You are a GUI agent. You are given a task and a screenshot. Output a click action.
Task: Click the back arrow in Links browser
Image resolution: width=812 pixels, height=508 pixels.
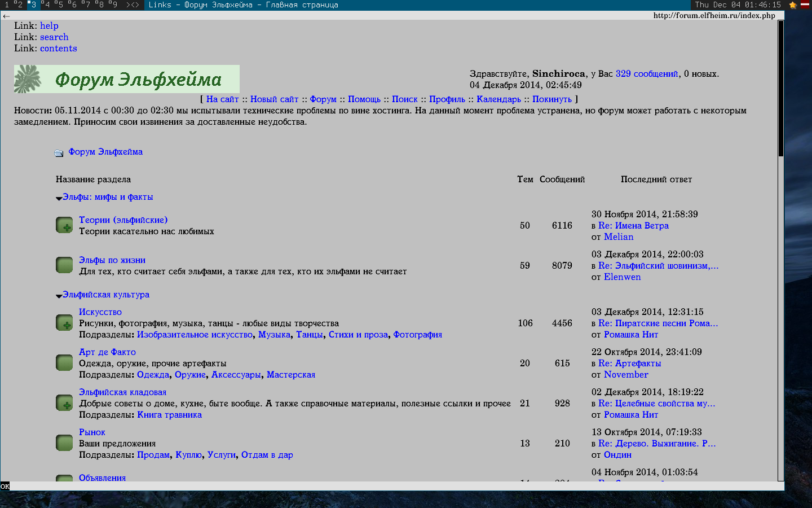[x=6, y=16]
